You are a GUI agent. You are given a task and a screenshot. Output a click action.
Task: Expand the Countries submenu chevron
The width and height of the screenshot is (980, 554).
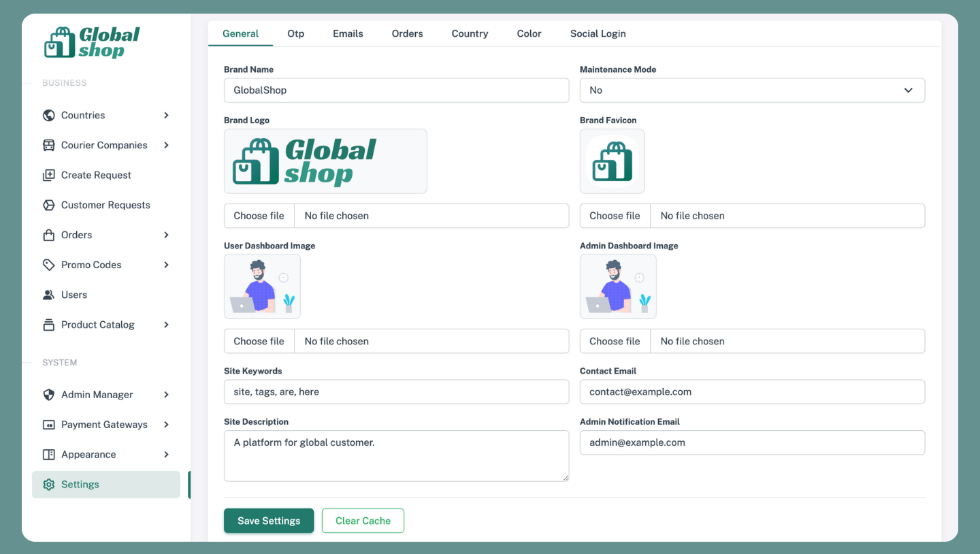[x=166, y=115]
